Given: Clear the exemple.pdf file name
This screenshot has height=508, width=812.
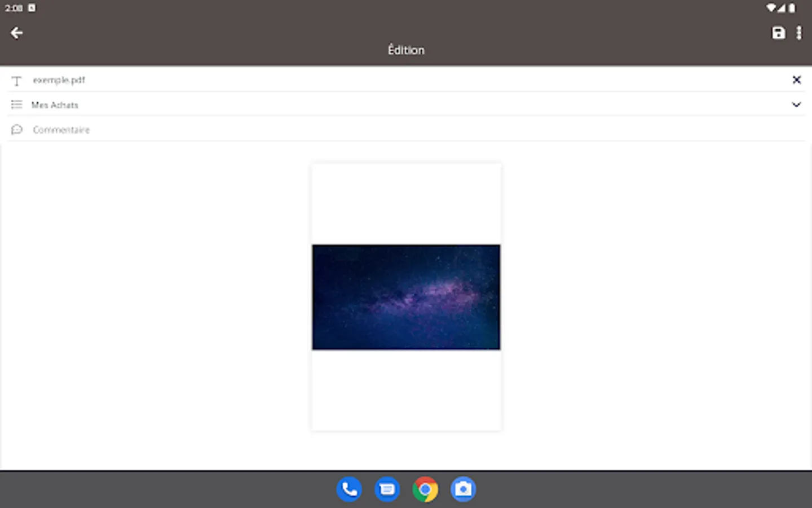Looking at the screenshot, I should click(x=796, y=80).
